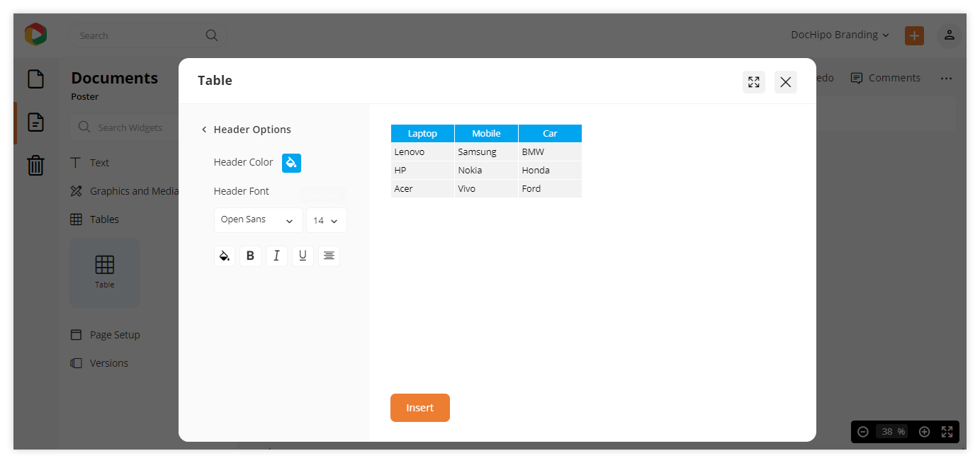
Task: Open the Text widgets section
Action: [99, 163]
